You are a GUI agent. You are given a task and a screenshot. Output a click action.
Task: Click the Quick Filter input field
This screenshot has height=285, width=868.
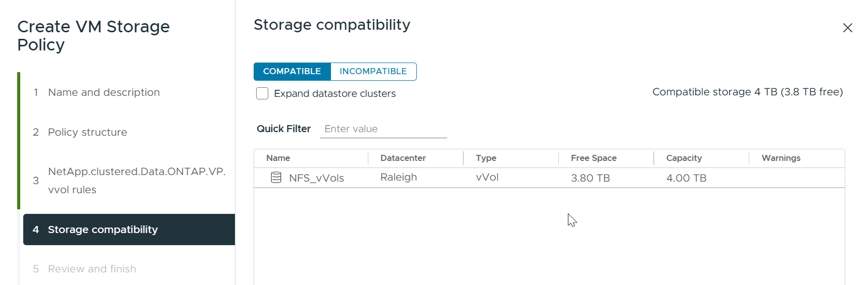pos(383,129)
